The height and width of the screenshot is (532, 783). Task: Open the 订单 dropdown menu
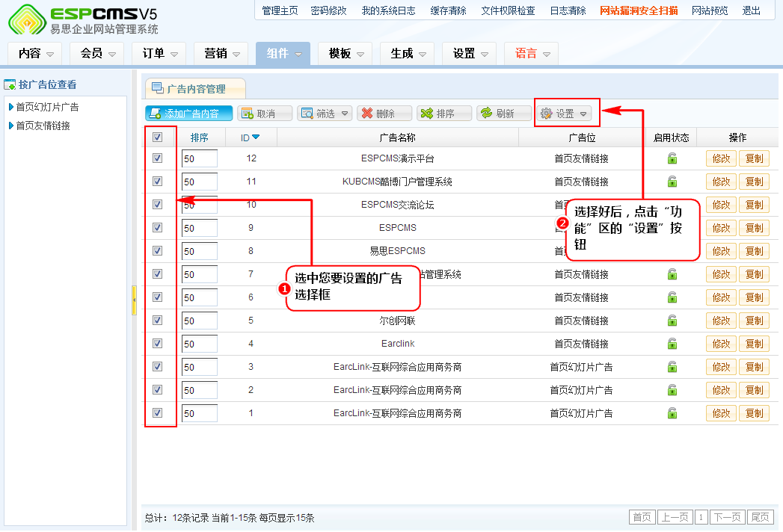(159, 53)
